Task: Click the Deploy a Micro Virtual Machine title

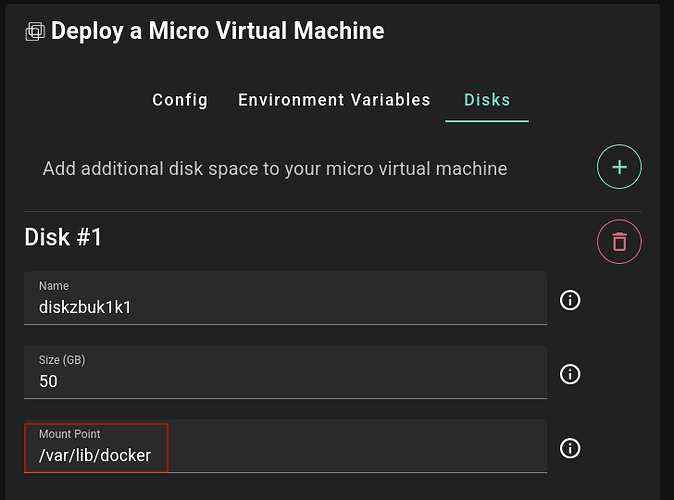Action: (218, 31)
